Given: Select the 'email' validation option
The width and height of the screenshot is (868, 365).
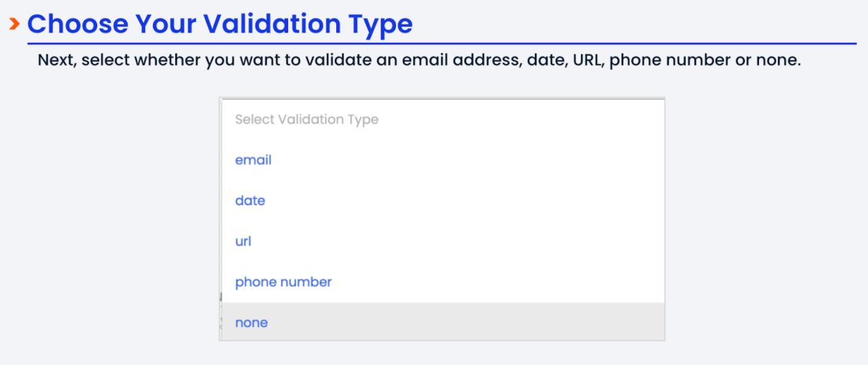Looking at the screenshot, I should (253, 160).
